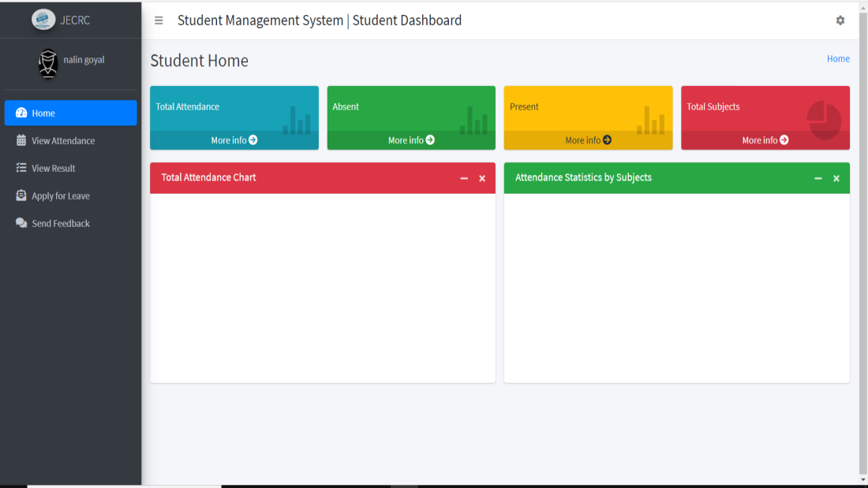The width and height of the screenshot is (868, 488).
Task: Click the Home breadcrumb link
Action: (838, 59)
